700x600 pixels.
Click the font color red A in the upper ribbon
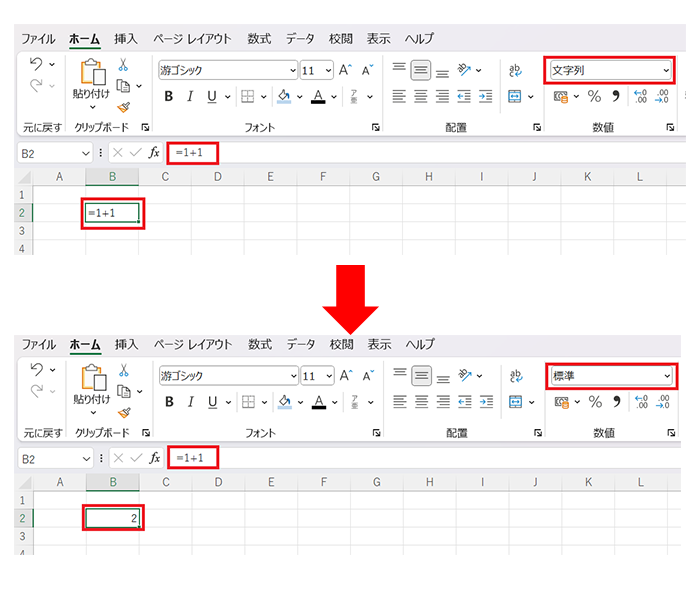point(318,97)
